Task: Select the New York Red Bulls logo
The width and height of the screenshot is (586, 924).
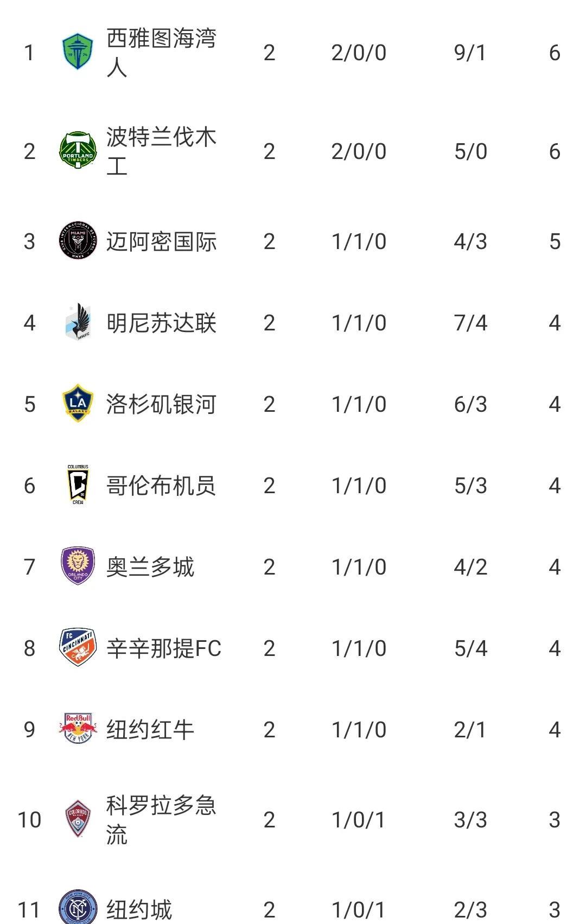Action: (78, 729)
